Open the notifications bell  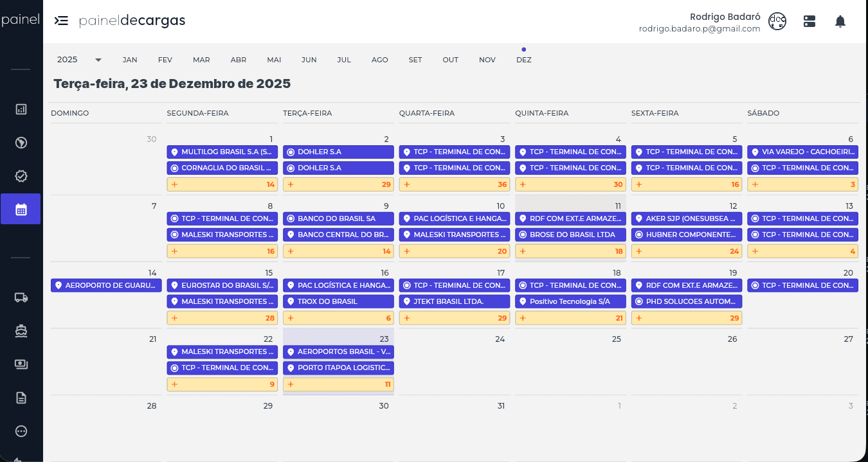click(840, 21)
